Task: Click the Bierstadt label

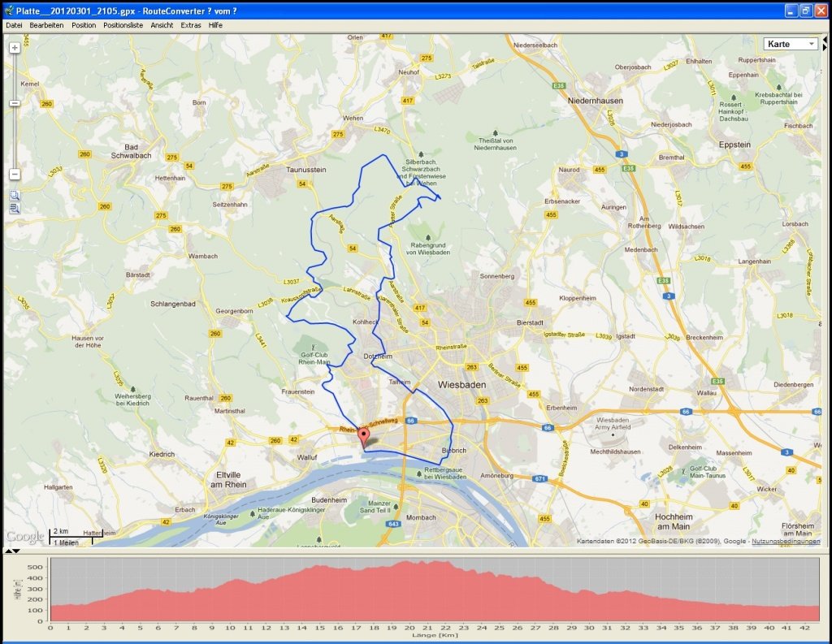Action: click(x=530, y=322)
